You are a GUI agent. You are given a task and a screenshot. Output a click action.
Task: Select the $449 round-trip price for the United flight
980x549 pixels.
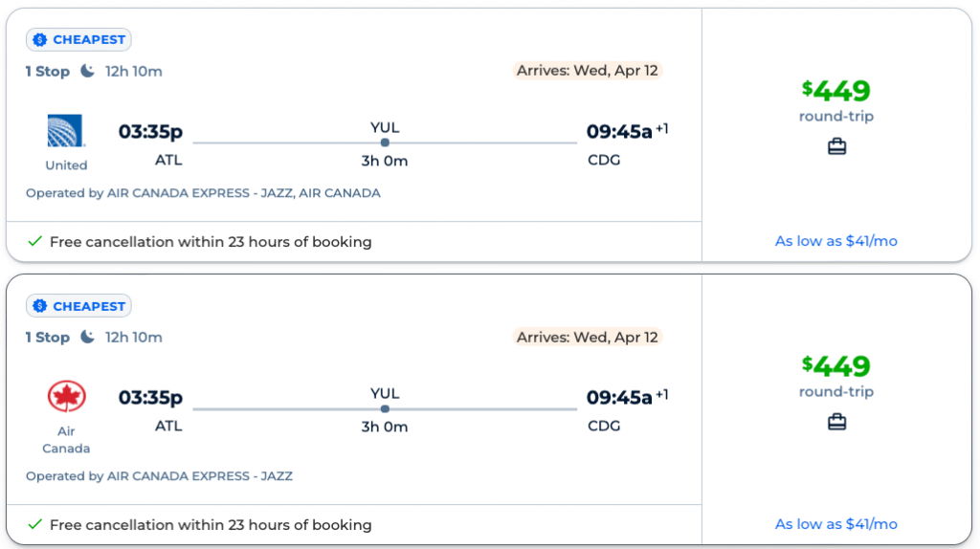coord(835,92)
